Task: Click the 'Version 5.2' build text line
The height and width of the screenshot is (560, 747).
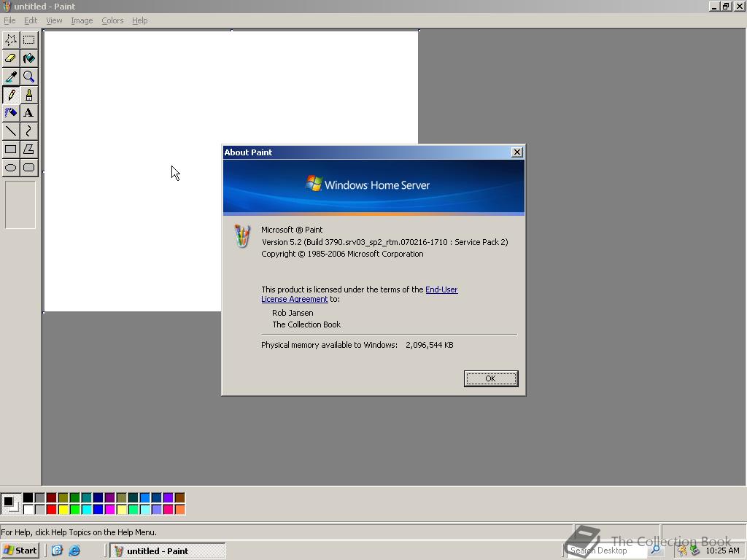Action: click(385, 242)
